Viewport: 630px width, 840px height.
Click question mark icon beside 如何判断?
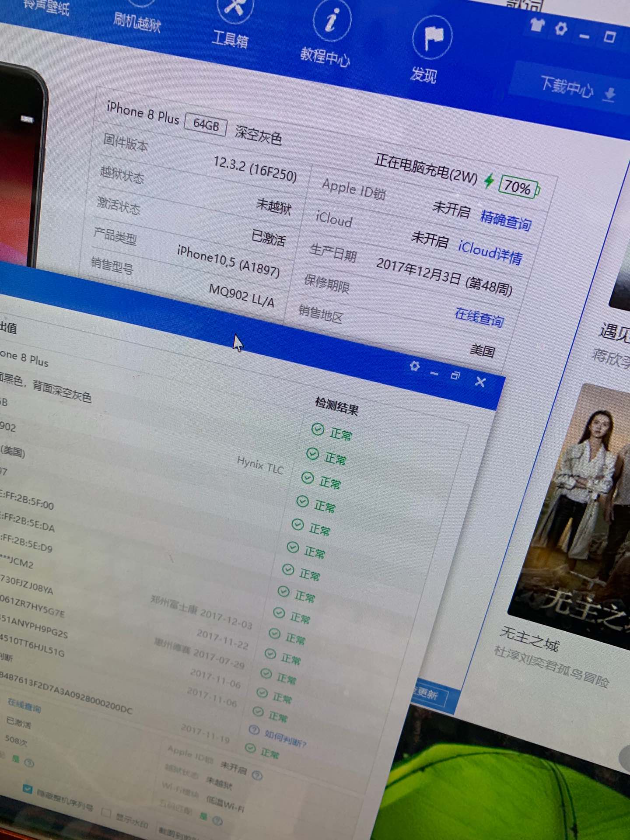tap(254, 729)
